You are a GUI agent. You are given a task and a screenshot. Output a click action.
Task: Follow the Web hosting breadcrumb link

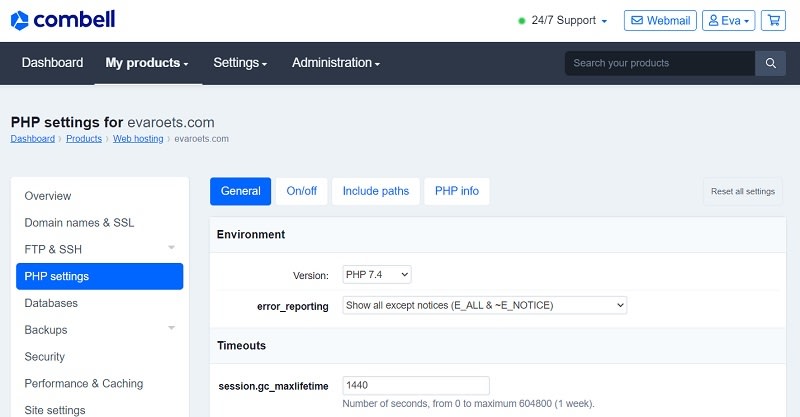(138, 139)
